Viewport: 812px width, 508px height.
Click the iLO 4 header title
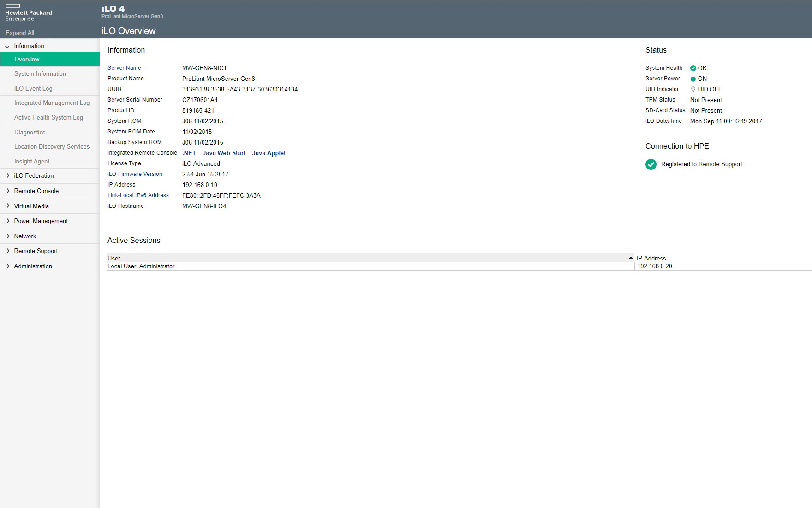pos(113,8)
